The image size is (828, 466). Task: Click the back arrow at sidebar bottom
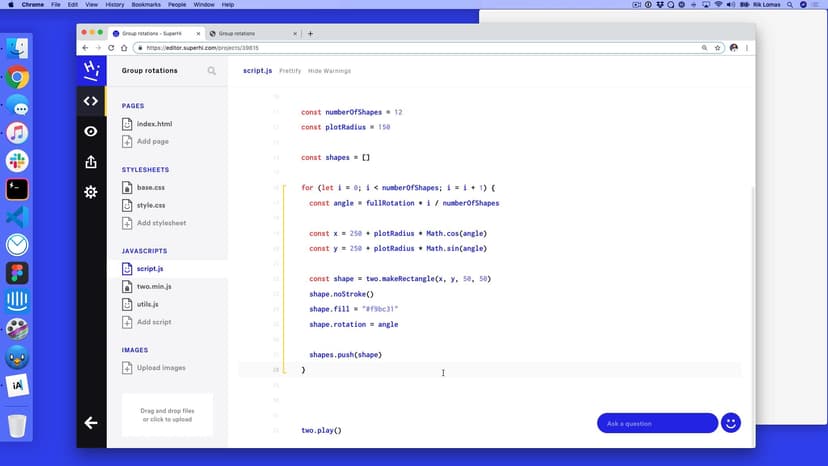point(91,423)
